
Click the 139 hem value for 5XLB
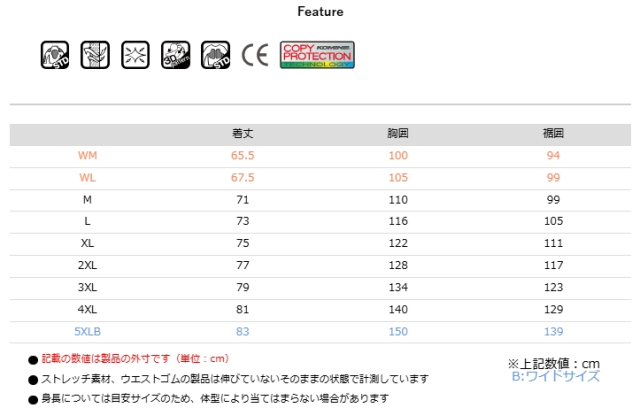553,331
